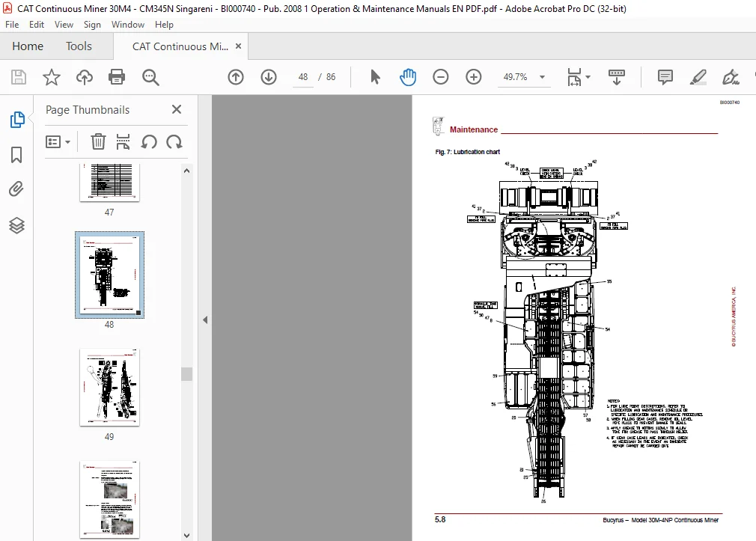Click the page footer number 5.8
The width and height of the screenshot is (756, 541).
pos(440,520)
